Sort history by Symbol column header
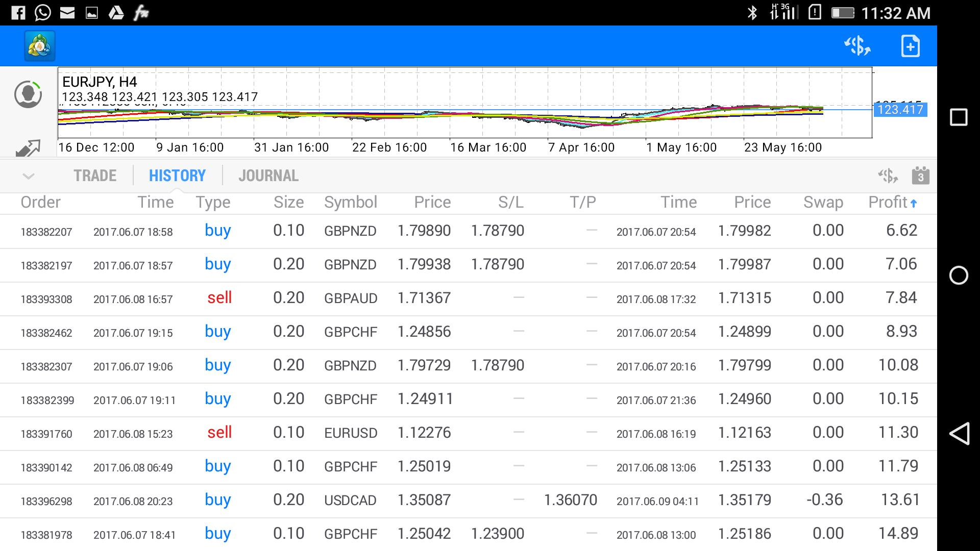 coord(350,203)
